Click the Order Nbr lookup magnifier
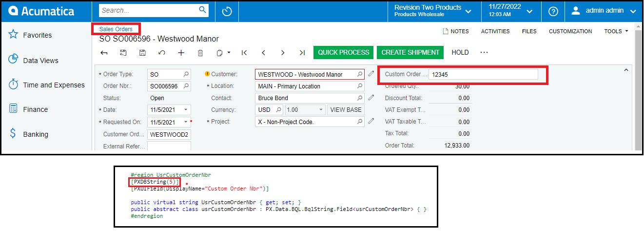The image size is (644, 232). click(x=186, y=86)
